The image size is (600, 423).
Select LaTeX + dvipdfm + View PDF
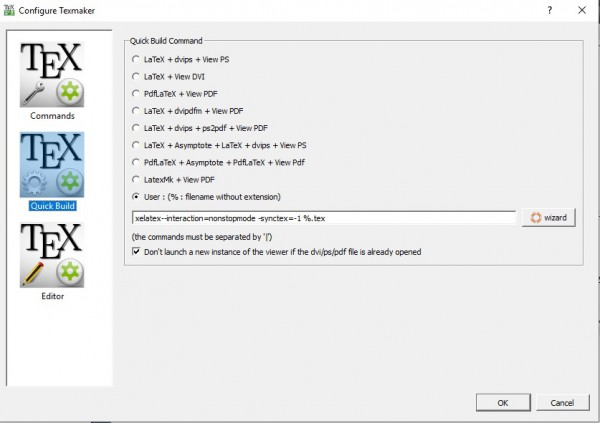coord(137,110)
